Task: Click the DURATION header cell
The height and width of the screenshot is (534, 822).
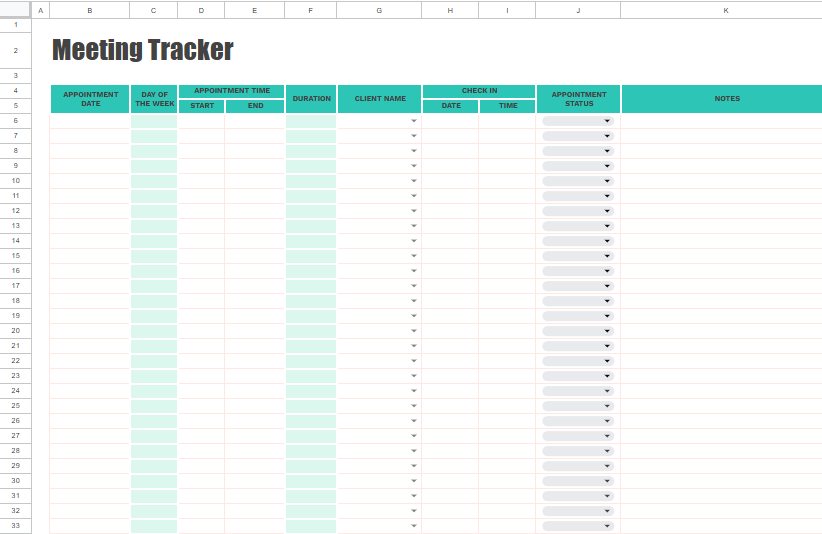Action: [x=311, y=99]
